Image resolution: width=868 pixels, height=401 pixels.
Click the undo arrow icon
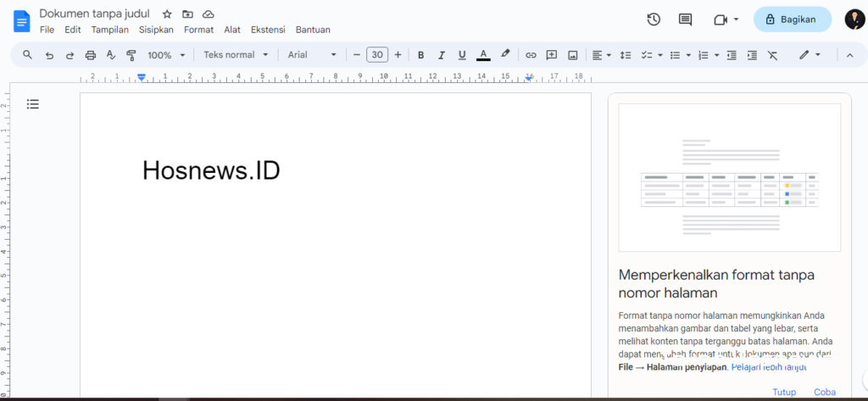[x=49, y=55]
